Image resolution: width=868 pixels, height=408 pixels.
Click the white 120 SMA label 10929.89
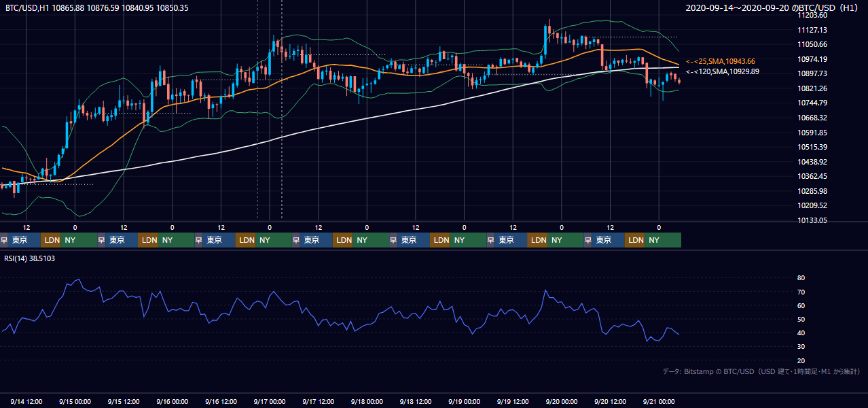point(723,71)
